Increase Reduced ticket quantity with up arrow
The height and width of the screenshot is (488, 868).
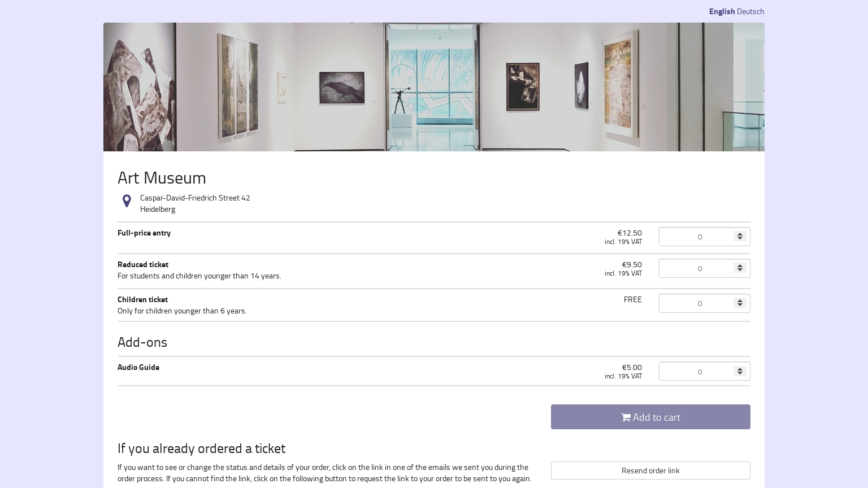click(740, 265)
